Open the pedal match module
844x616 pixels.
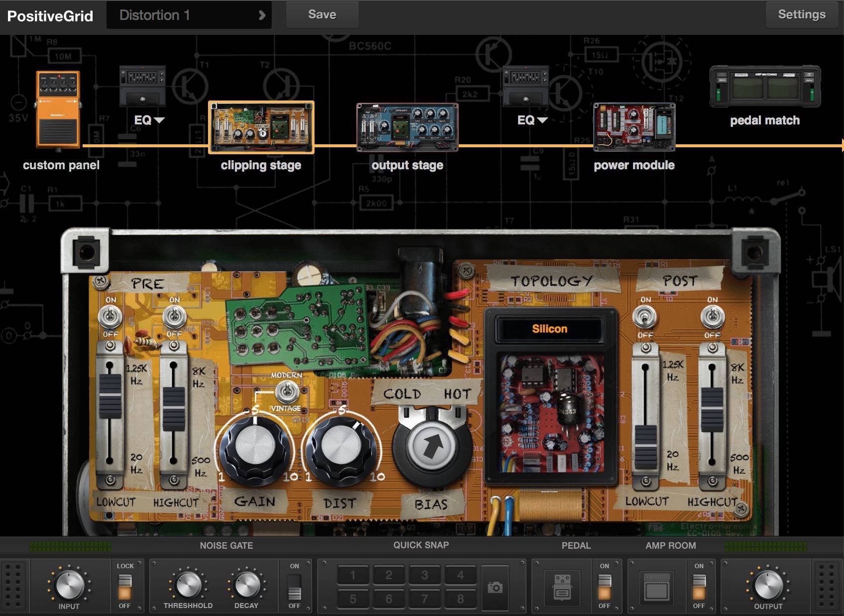(765, 86)
